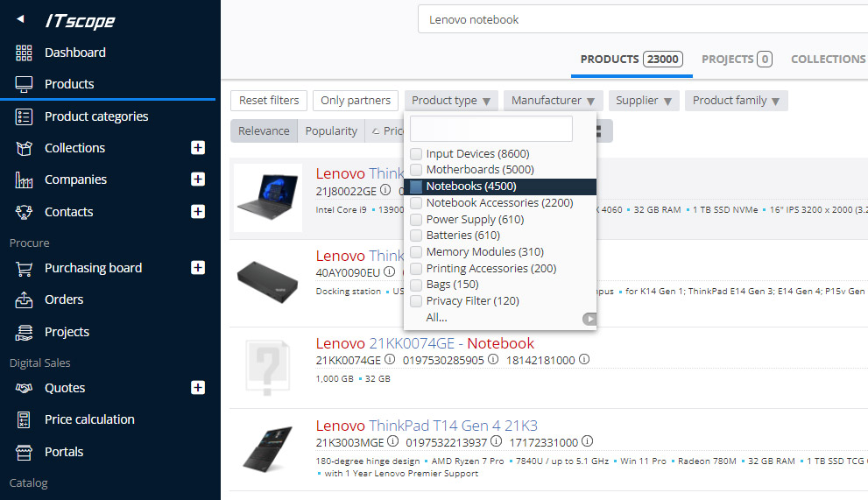The image size is (868, 500).
Task: Create a new quote with plus icon
Action: (x=198, y=388)
